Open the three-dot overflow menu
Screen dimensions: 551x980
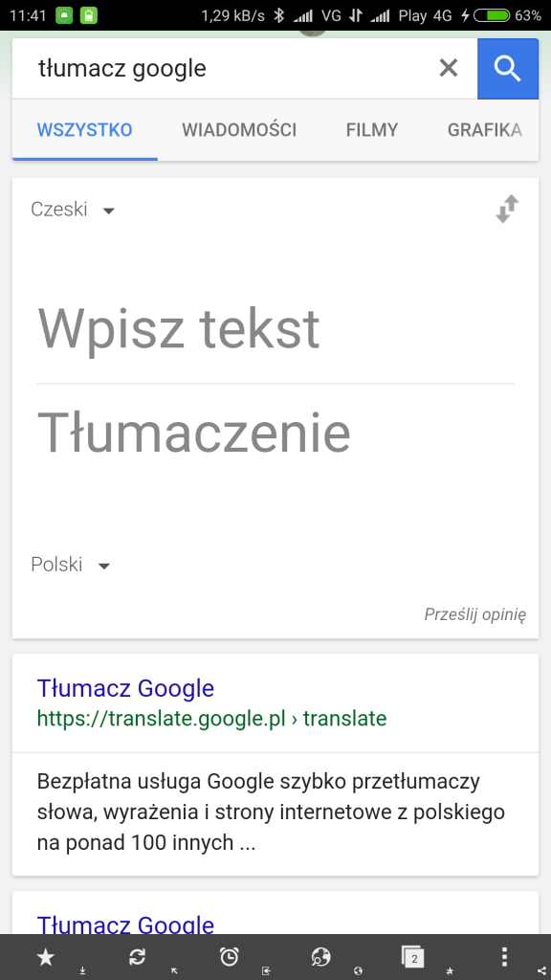pyautogui.click(x=504, y=956)
